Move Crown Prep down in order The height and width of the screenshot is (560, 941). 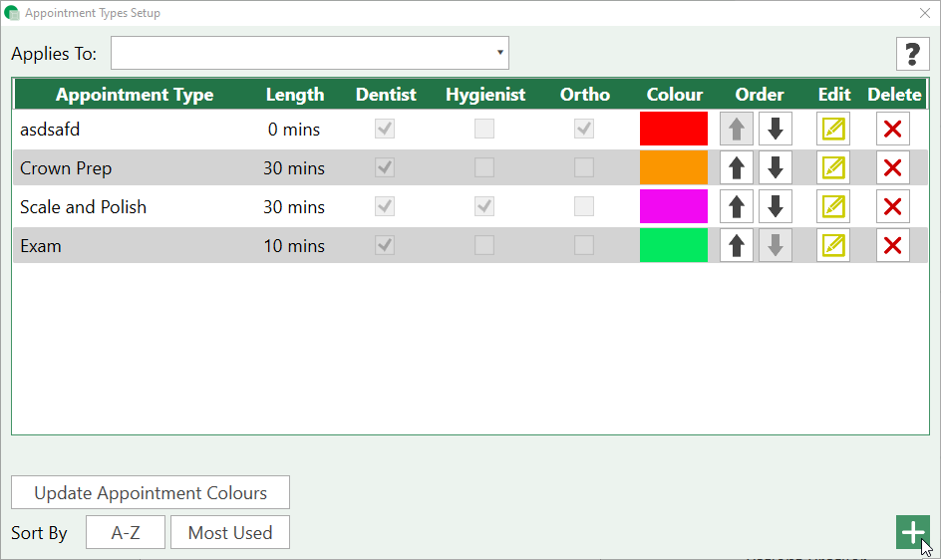coord(775,167)
